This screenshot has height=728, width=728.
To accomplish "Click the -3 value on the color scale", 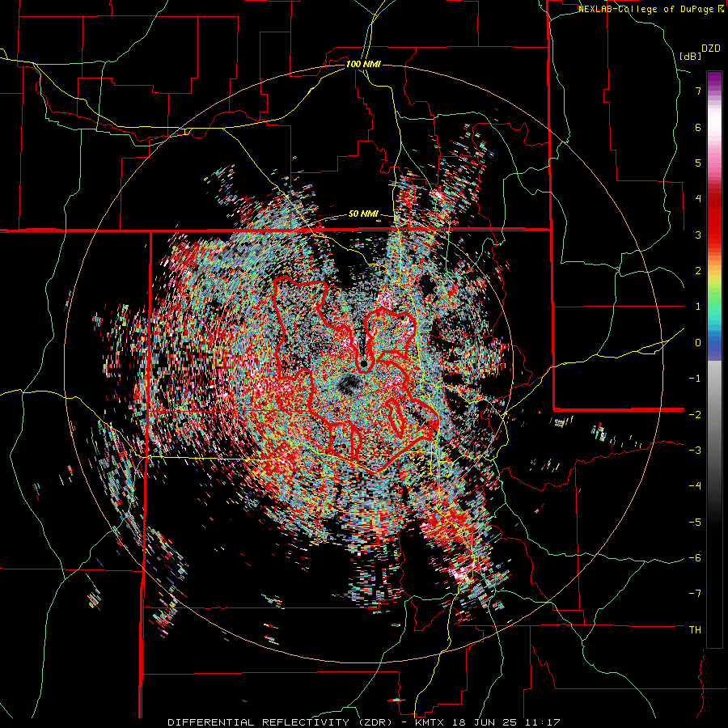I will 695,451.
